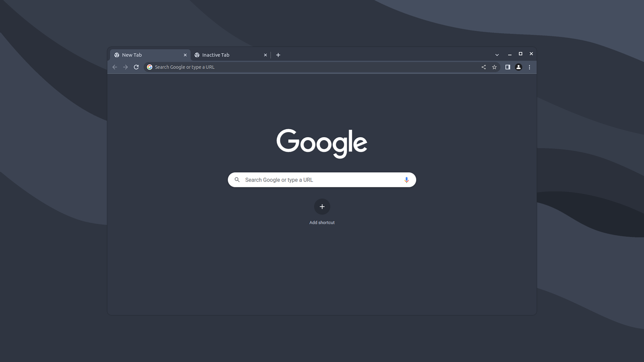Open the side panel icon
Viewport: 644px width, 362px height.
tap(507, 67)
